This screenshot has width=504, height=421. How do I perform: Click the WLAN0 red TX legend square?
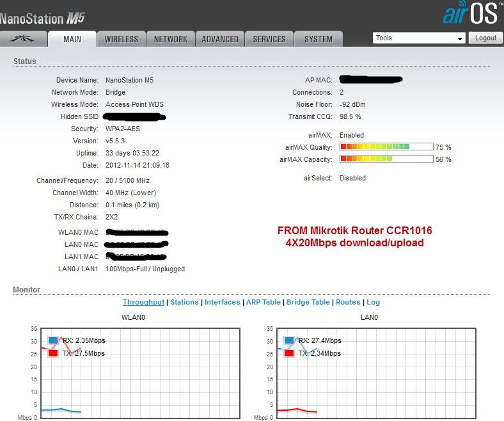click(53, 353)
